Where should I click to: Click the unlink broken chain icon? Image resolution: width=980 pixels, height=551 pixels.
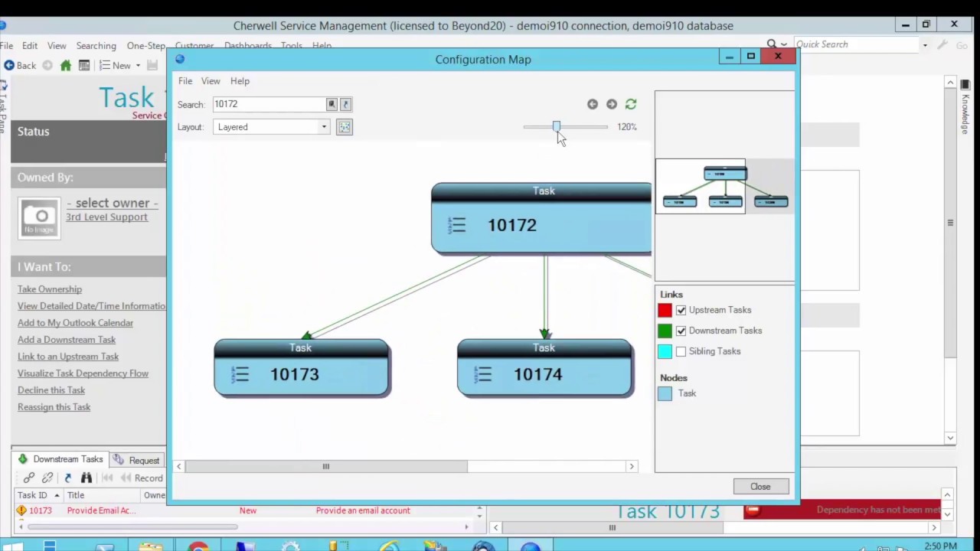pos(47,478)
